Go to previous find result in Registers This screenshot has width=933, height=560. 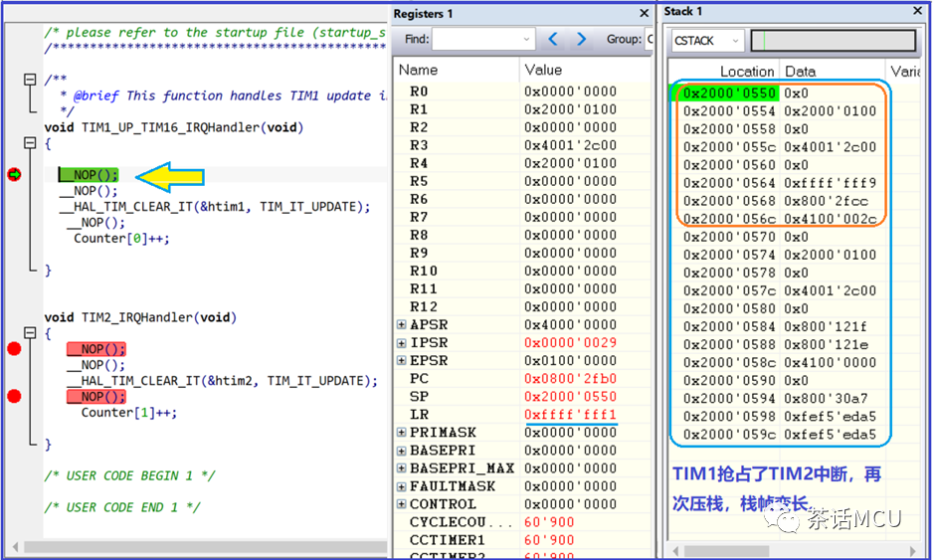click(553, 39)
